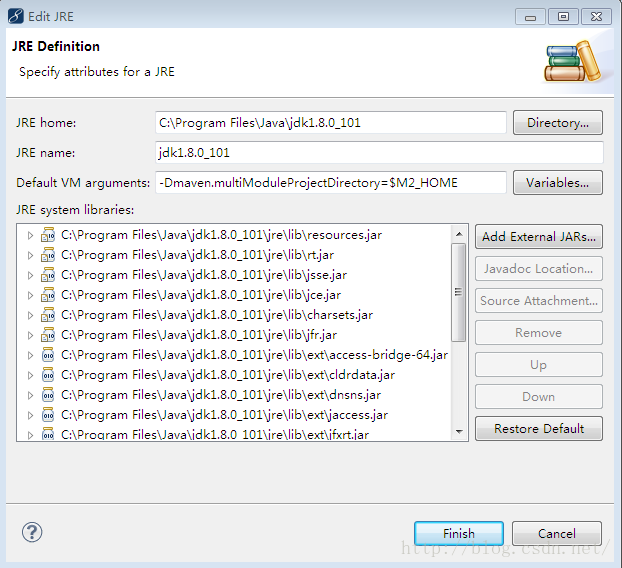Click the JRE home path field
The width and height of the screenshot is (622, 568).
point(331,123)
